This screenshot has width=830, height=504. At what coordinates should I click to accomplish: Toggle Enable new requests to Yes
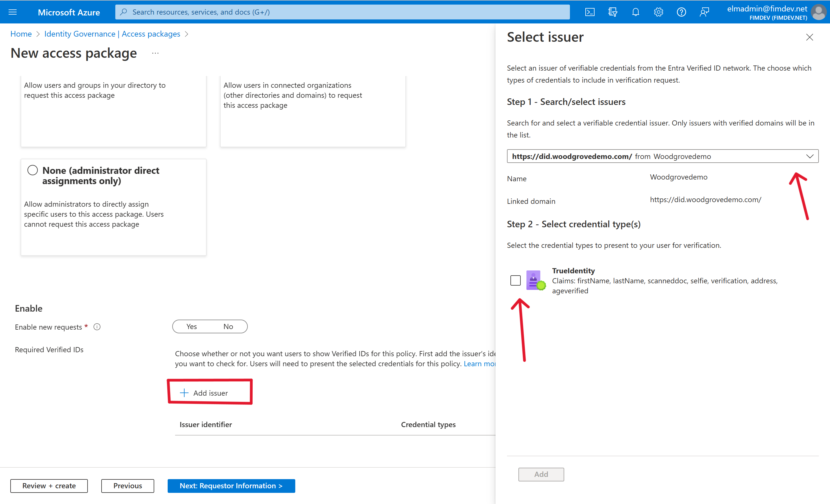pos(191,326)
